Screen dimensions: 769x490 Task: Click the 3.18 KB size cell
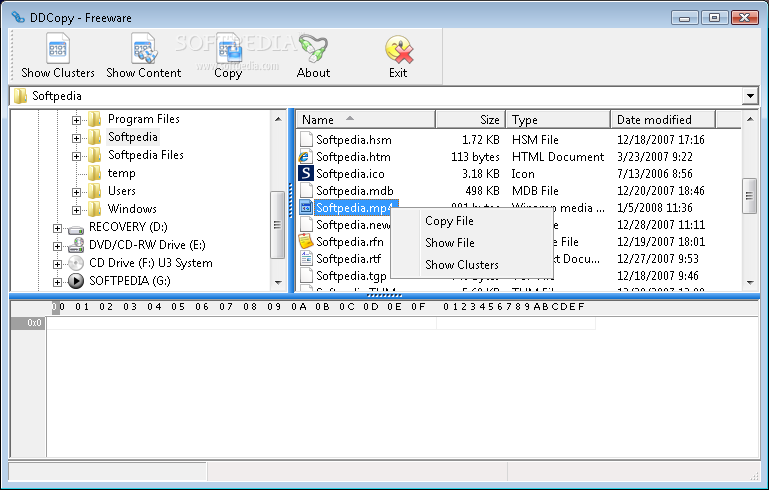(x=480, y=174)
